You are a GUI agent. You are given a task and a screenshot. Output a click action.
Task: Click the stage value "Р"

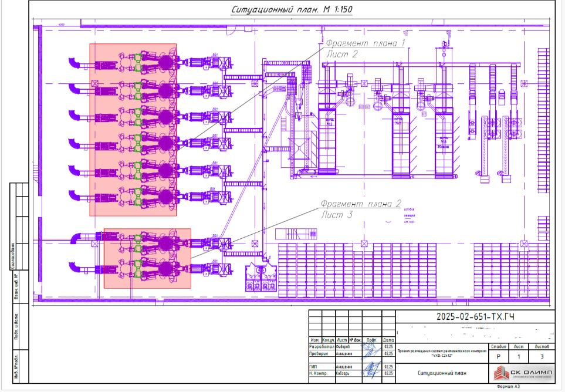[x=498, y=357]
